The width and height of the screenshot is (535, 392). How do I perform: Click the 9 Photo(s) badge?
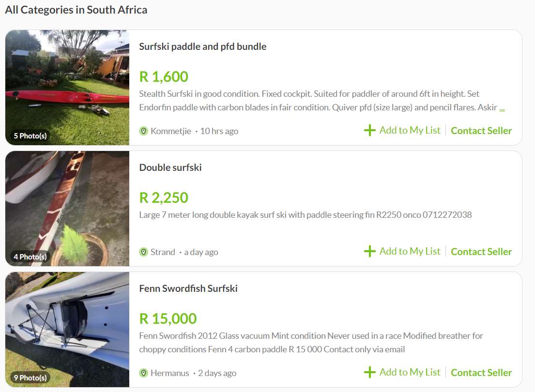[30, 377]
